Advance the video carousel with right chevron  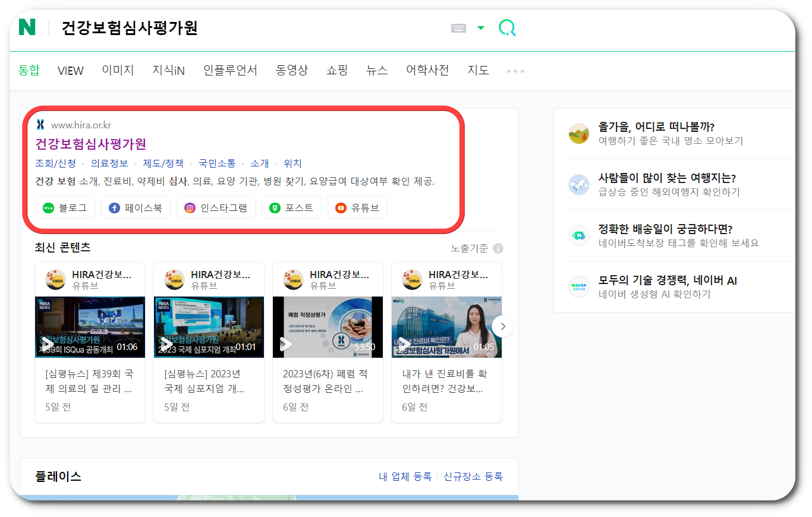point(502,326)
